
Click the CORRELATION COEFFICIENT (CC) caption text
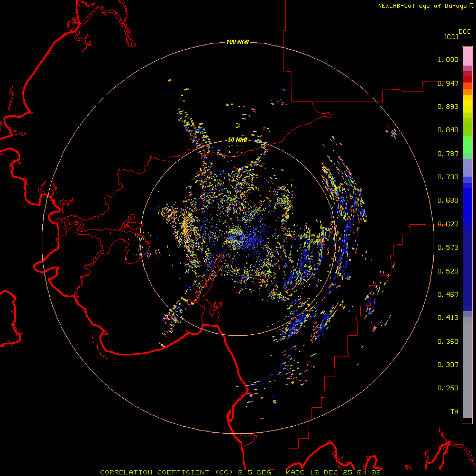[168, 472]
